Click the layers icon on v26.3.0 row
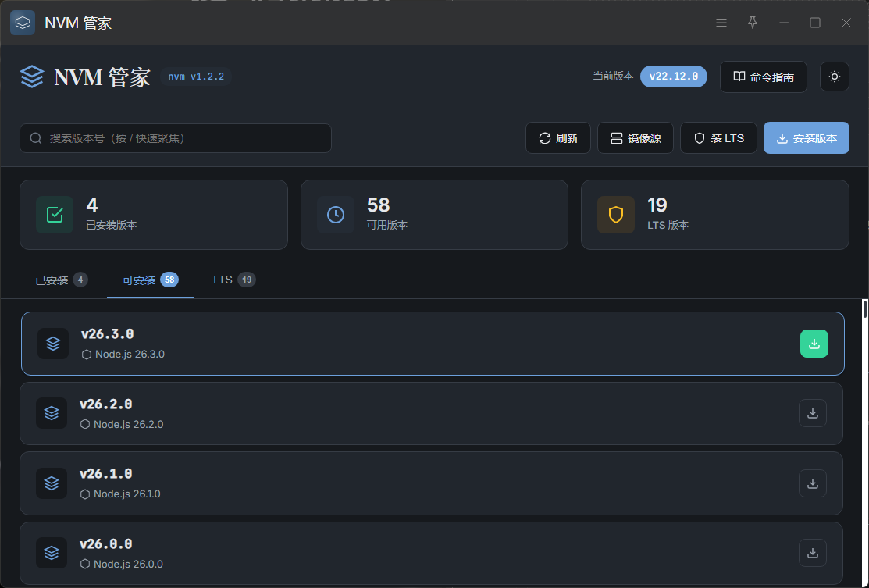The height and width of the screenshot is (588, 869). coord(53,344)
